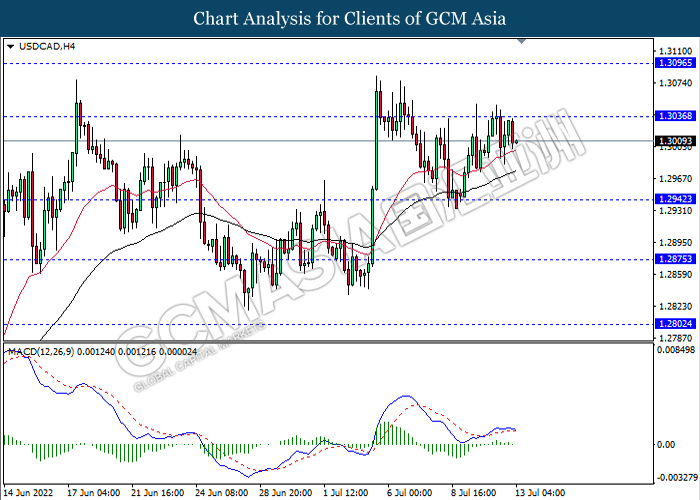
Task: Click the 24 Jun 08:00 time label
Action: click(222, 493)
